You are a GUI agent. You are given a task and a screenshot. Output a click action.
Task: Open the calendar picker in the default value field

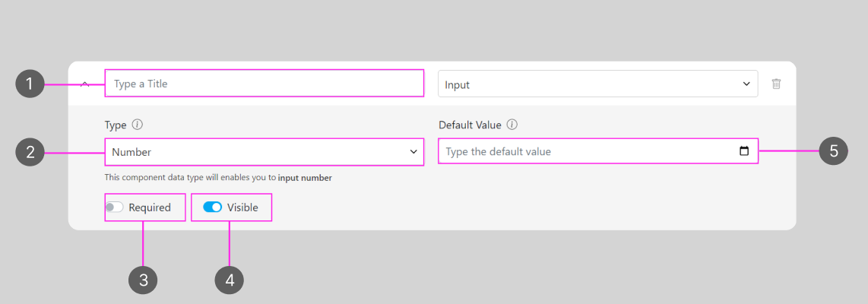(743, 151)
